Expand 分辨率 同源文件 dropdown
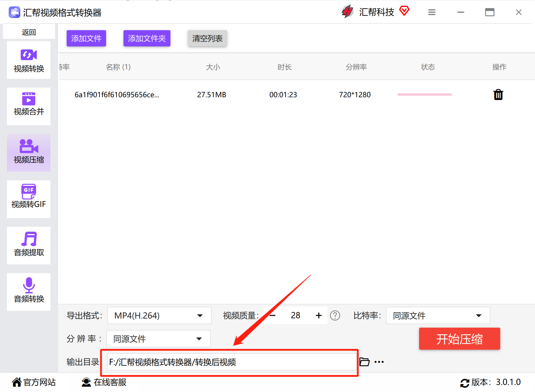This screenshot has height=392, width=535. click(x=158, y=339)
